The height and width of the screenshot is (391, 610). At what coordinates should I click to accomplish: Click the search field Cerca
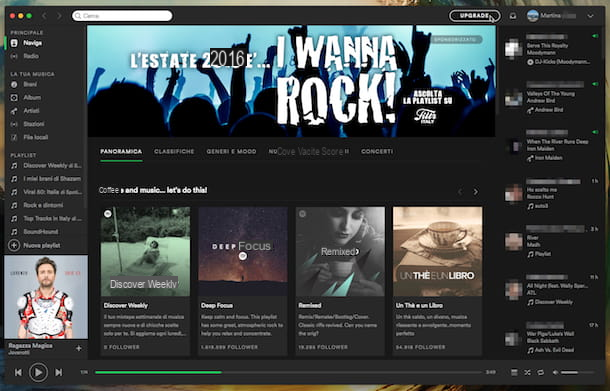[x=122, y=16]
